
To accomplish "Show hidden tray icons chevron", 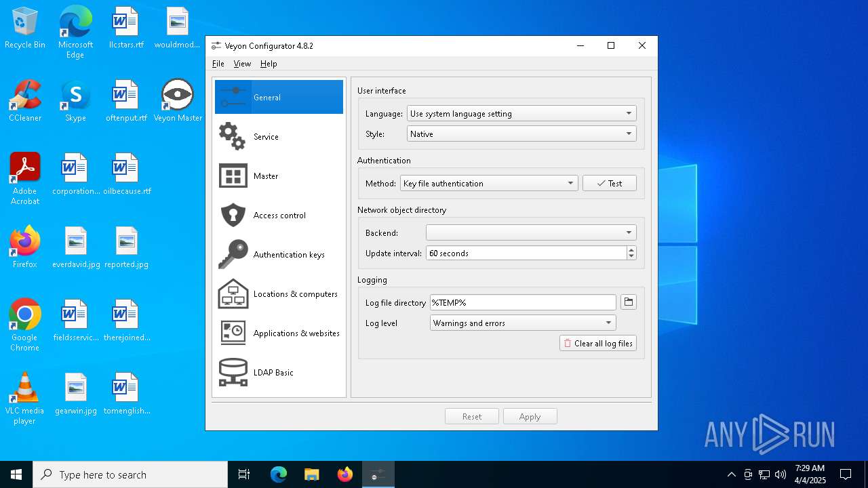I will click(x=731, y=474).
